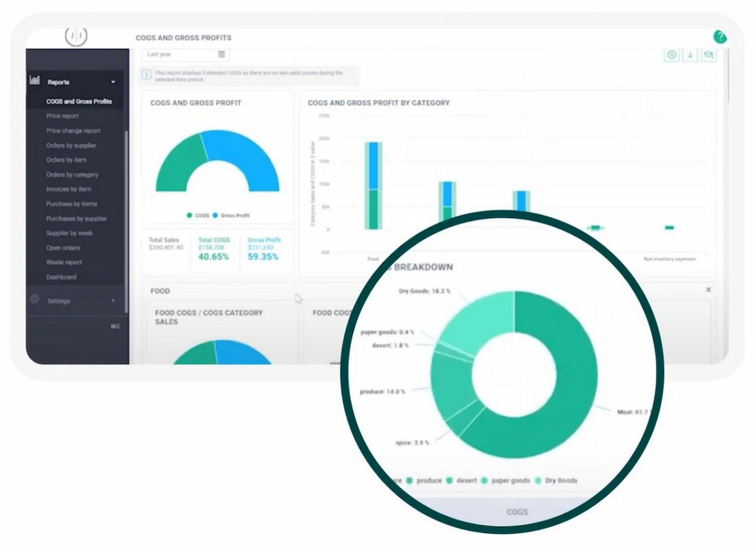Open the tutorial graduation-cap icon

(709, 55)
